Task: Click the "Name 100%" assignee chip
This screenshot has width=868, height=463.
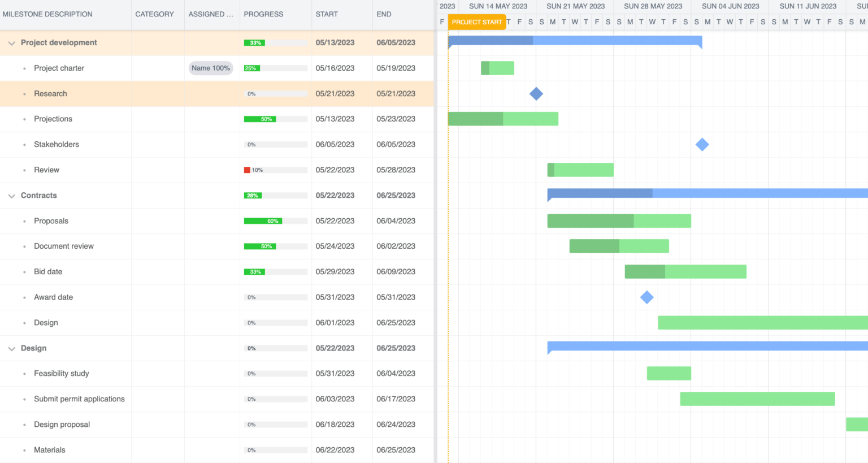Action: click(x=211, y=68)
